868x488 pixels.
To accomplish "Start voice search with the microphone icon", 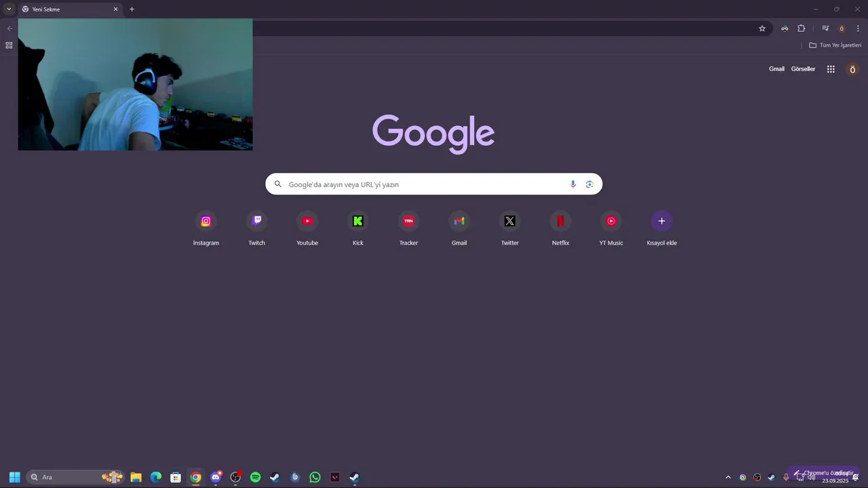I will 573,184.
